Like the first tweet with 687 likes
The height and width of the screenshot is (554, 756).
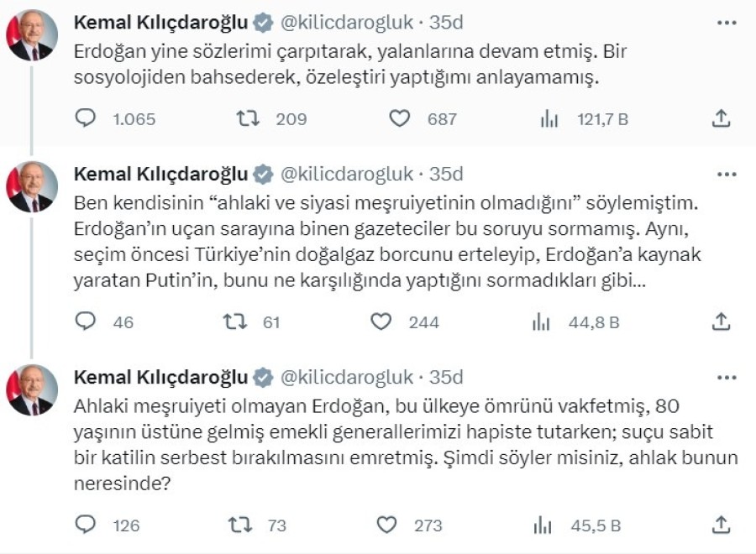400,119
